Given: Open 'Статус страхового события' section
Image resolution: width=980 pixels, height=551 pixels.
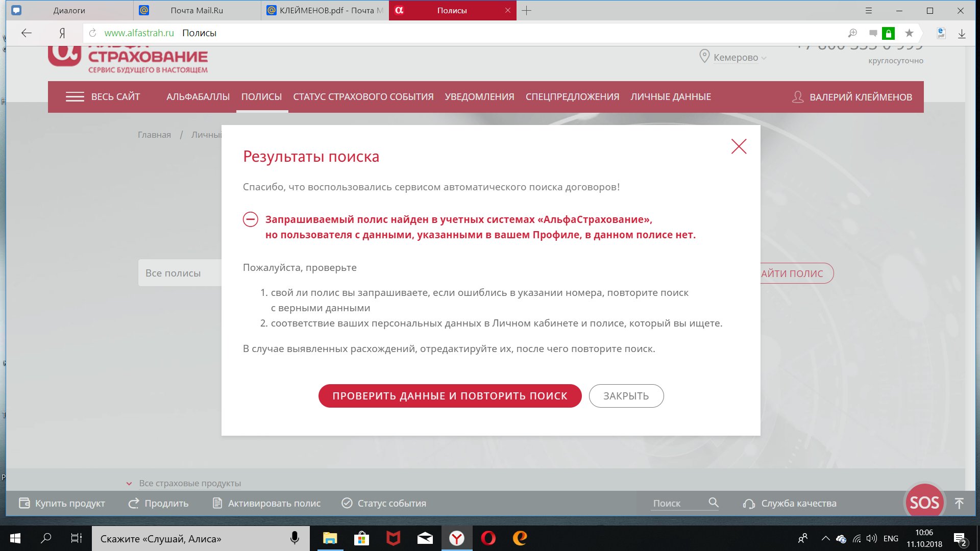Looking at the screenshot, I should [x=363, y=97].
